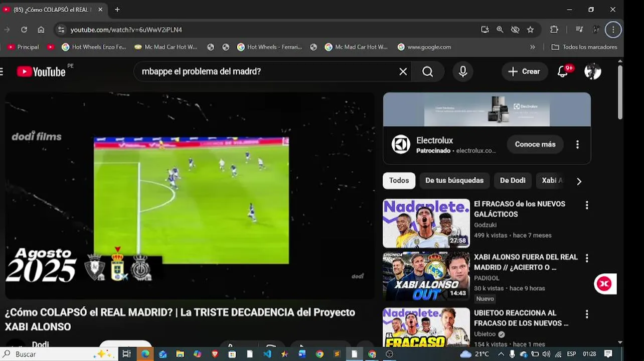
Task: Open the Hot Wheels Enzo Fe... bookmark
Action: (x=94, y=47)
